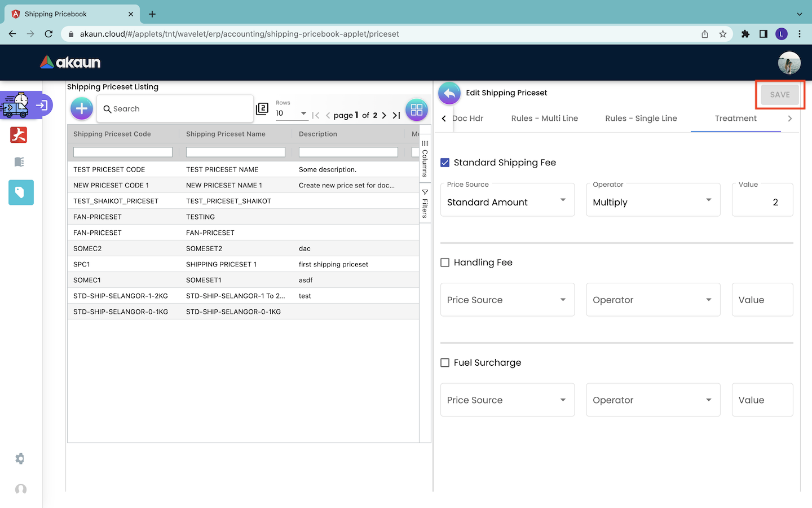Go to last page of listing
Image resolution: width=812 pixels, height=508 pixels.
[396, 115]
